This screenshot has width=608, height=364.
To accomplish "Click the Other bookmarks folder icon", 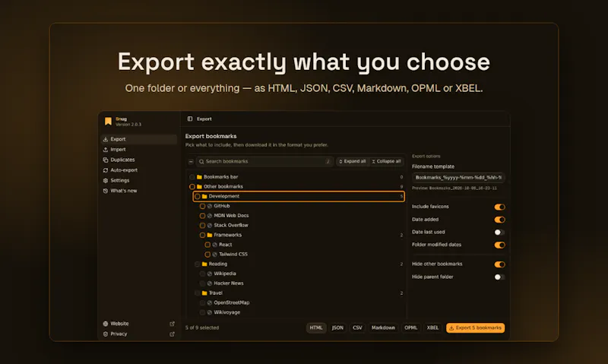I will point(199,187).
